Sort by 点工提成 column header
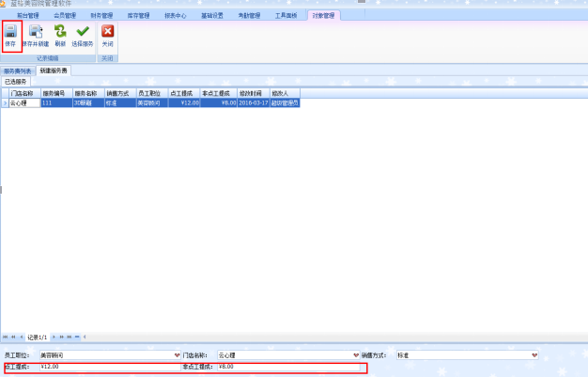 pos(184,93)
